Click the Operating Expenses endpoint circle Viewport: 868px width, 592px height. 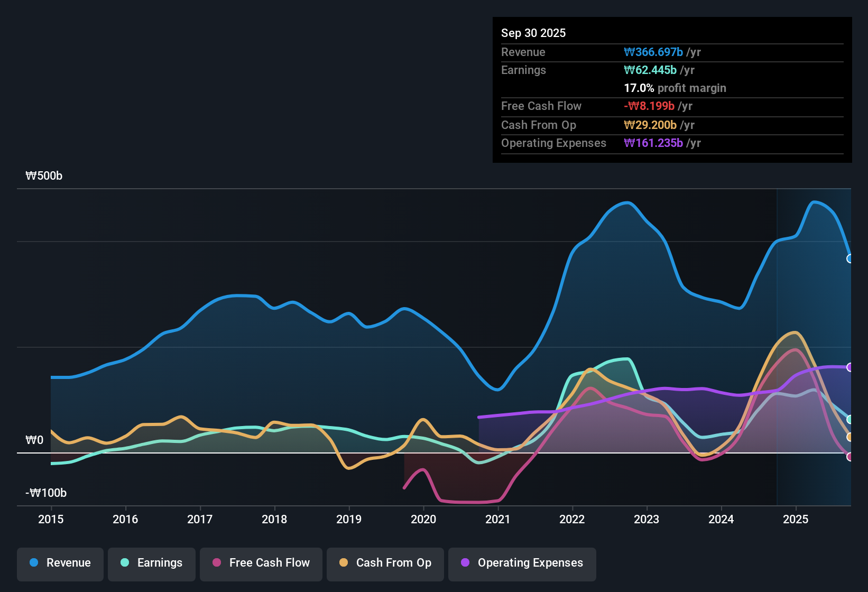click(x=850, y=367)
